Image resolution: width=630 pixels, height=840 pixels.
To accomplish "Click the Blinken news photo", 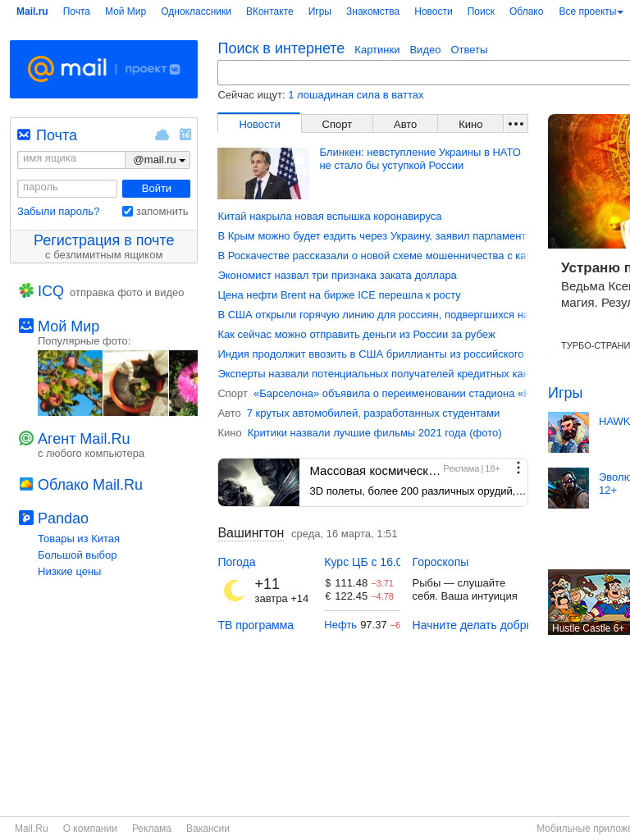I will point(263,174).
